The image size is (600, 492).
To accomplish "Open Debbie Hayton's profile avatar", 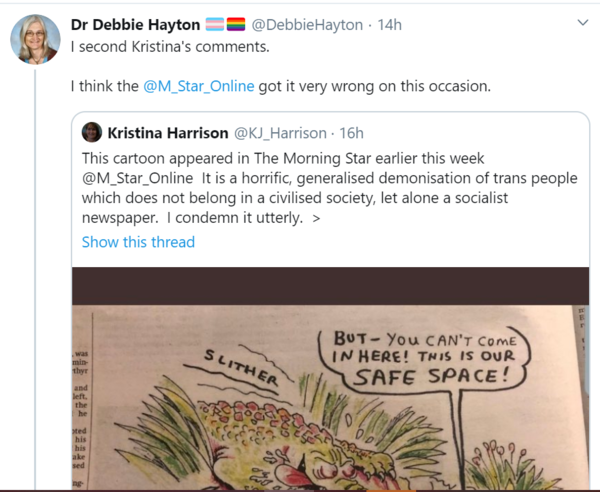I will tap(33, 40).
